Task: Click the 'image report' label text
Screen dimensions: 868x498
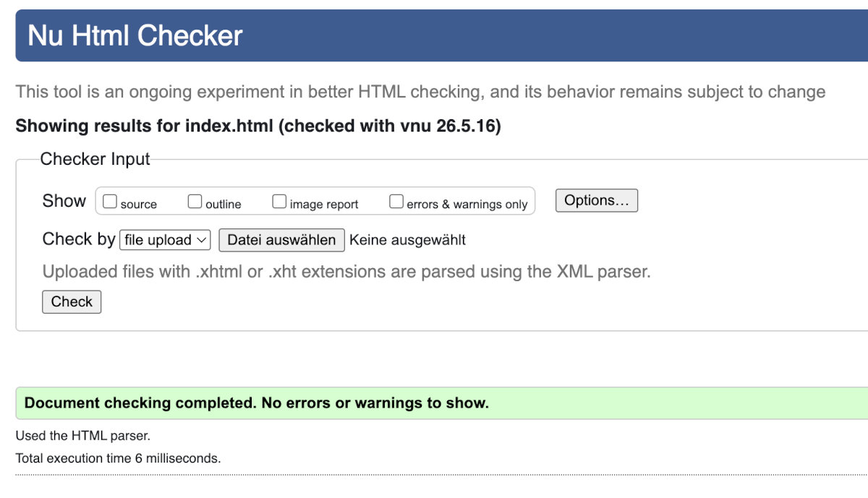Action: [x=324, y=205]
